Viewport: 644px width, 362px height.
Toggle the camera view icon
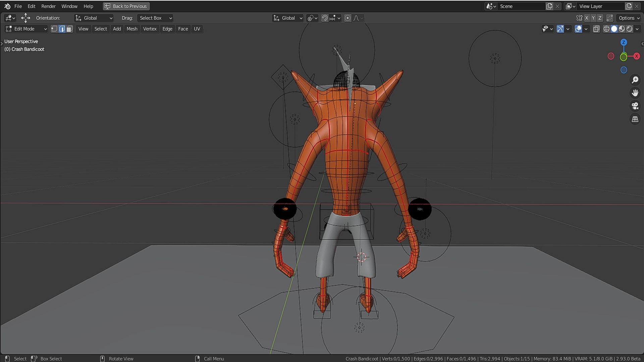click(635, 106)
